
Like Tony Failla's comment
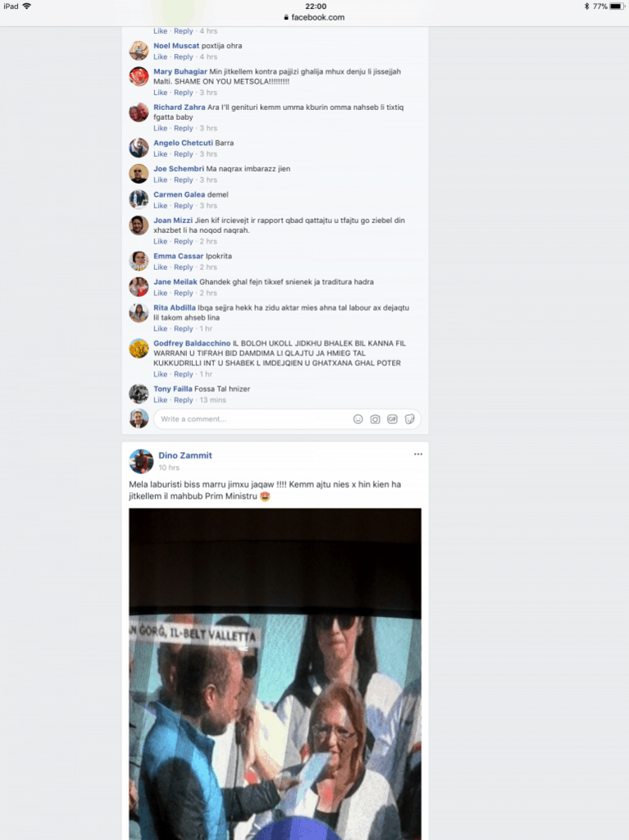pyautogui.click(x=160, y=400)
